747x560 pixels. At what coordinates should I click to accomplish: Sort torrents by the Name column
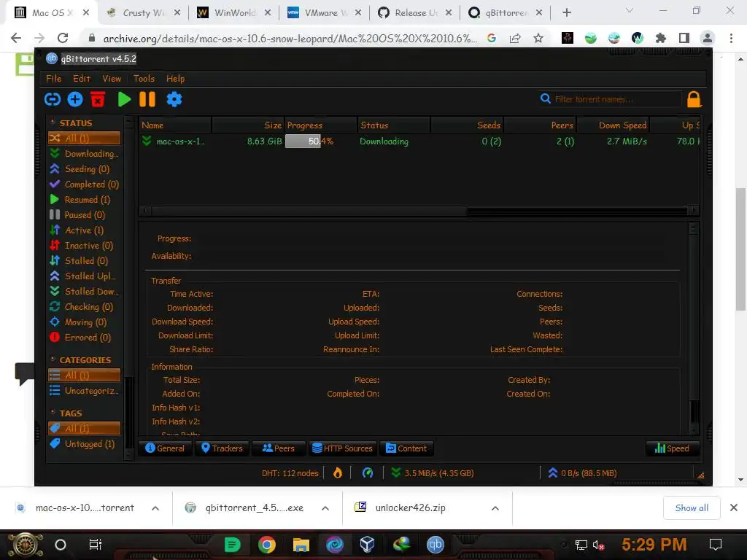[x=175, y=125]
